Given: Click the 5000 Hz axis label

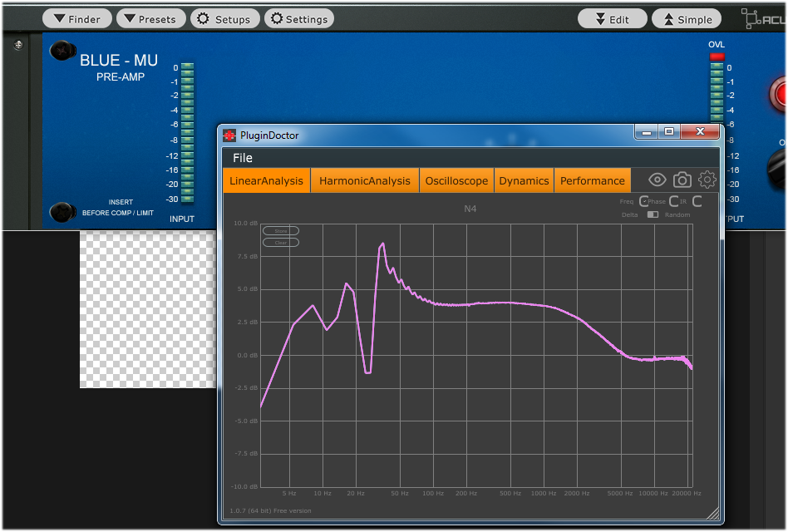Looking at the screenshot, I should [x=620, y=494].
